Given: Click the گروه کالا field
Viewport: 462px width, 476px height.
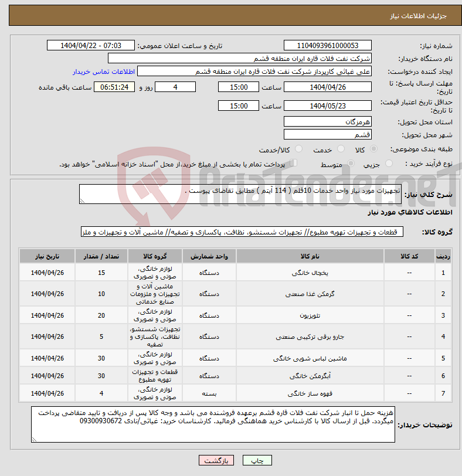Looking at the screenshot, I should click(x=242, y=232).
